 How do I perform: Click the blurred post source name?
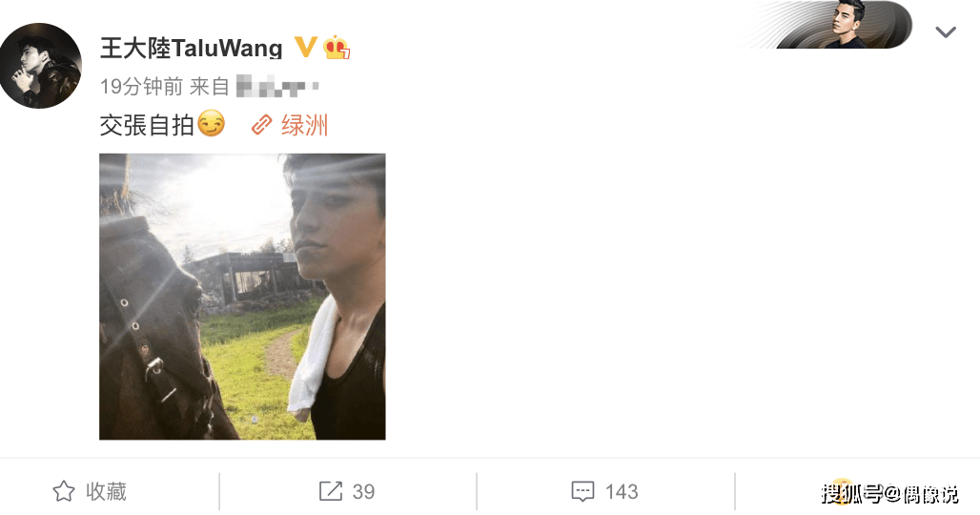(277, 86)
